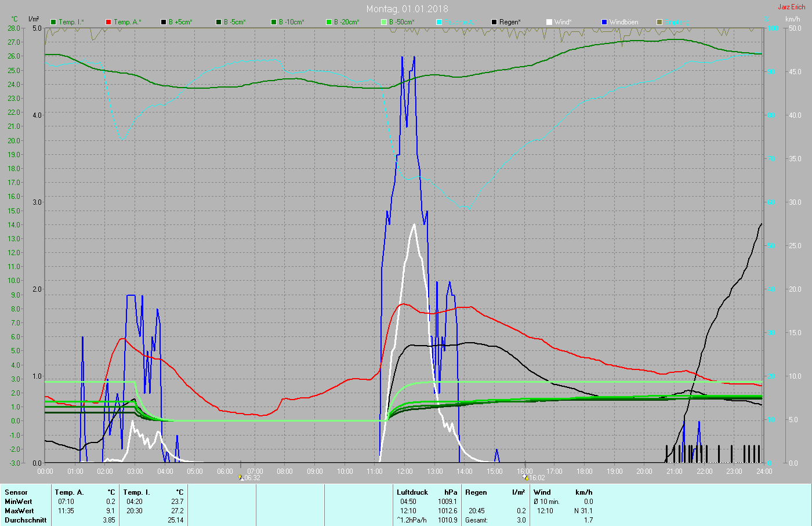Click the 12:00 tick on the time axis

tap(405, 471)
